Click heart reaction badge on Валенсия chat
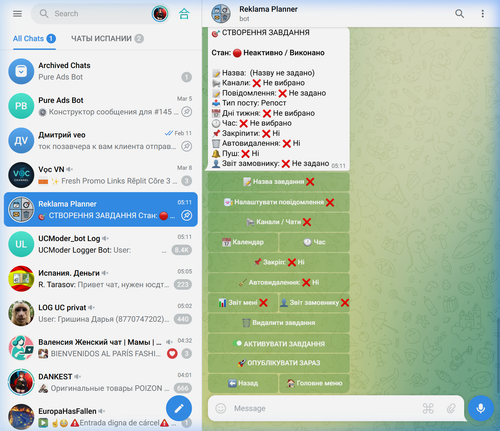500x431 pixels. point(172,354)
